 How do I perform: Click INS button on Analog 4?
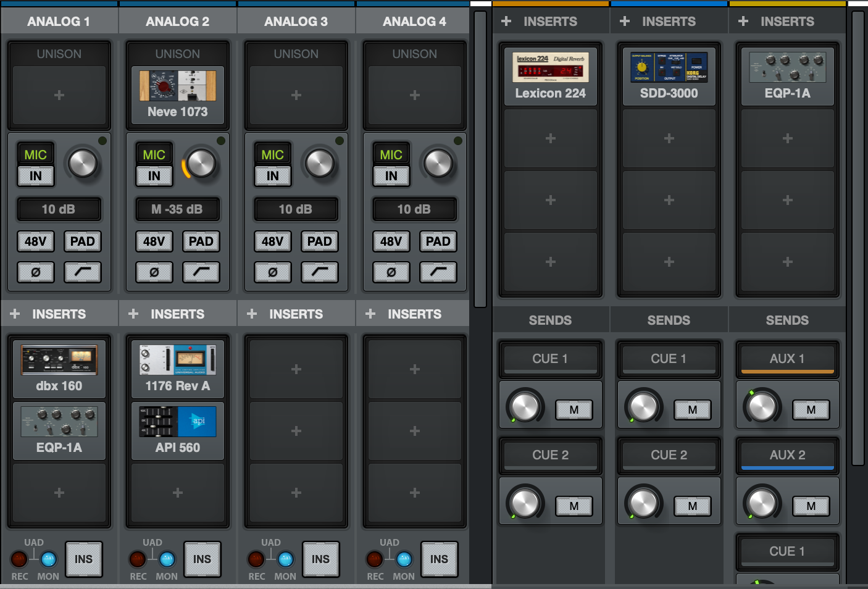click(x=440, y=559)
